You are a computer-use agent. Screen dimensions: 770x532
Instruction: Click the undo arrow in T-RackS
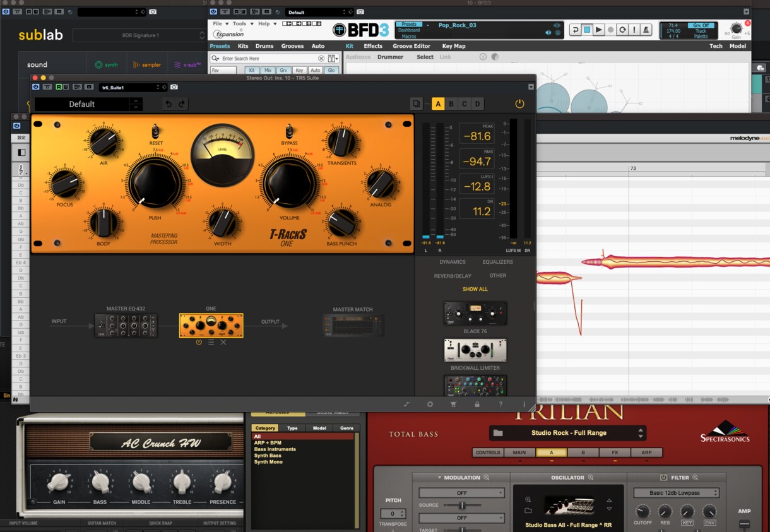click(x=168, y=104)
